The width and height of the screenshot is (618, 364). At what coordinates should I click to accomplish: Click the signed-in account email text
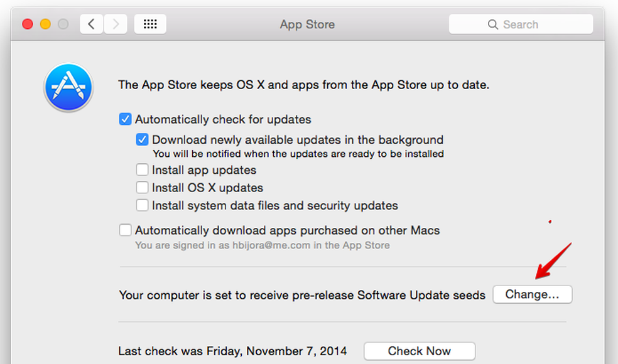coord(262,245)
